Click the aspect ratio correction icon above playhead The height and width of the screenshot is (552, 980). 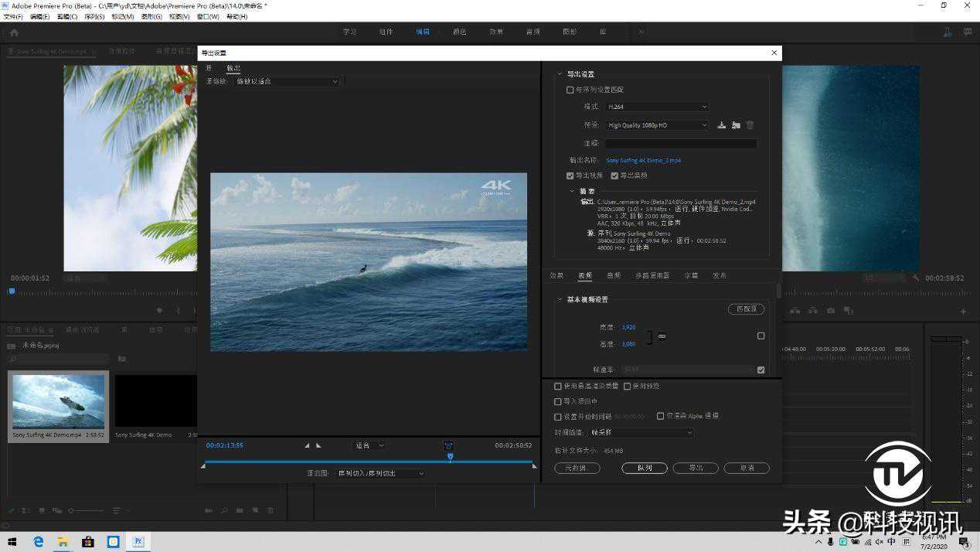coord(448,445)
